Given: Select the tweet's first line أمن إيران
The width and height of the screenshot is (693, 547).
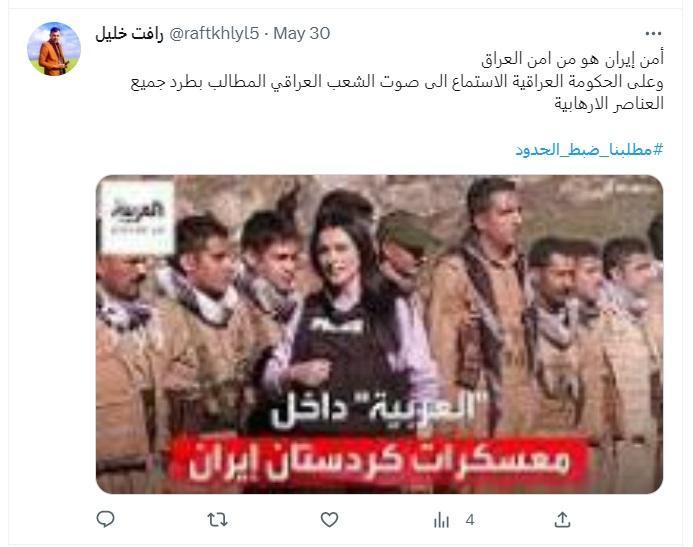Looking at the screenshot, I should tap(572, 59).
